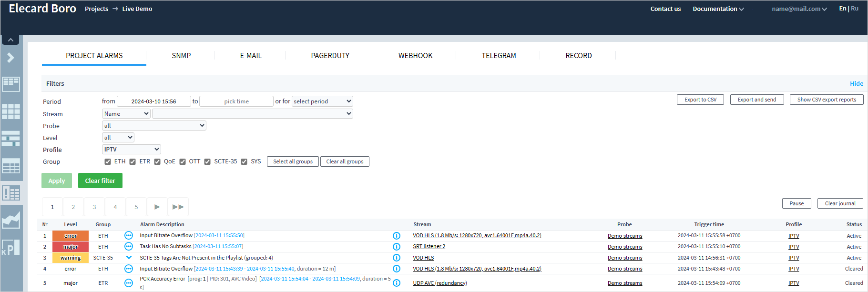The image size is (868, 292).
Task: Disable the SYS group checkbox
Action: [x=244, y=162]
